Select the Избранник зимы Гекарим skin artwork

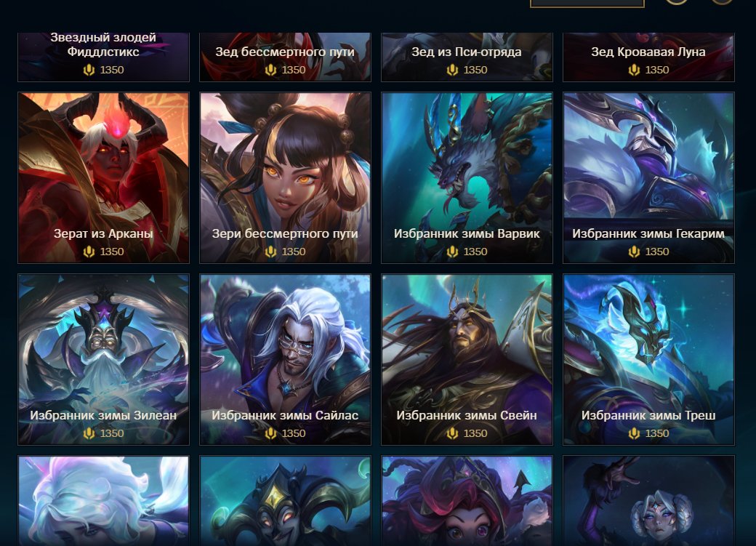(648, 177)
